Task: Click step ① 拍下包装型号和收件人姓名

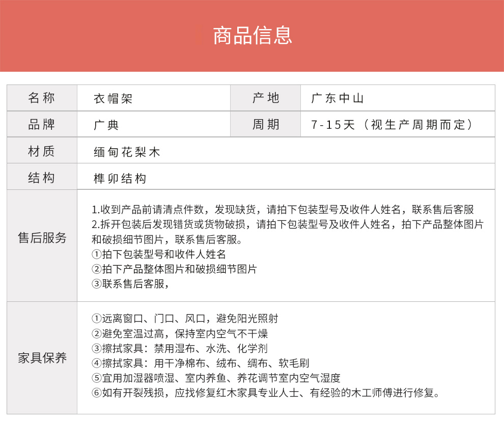Action: (x=158, y=254)
